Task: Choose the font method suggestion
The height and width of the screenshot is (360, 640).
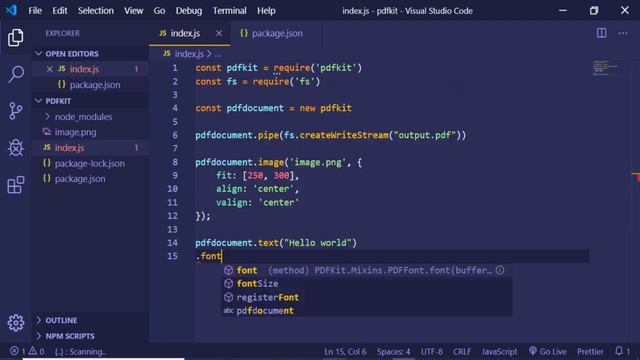Action: (x=367, y=270)
